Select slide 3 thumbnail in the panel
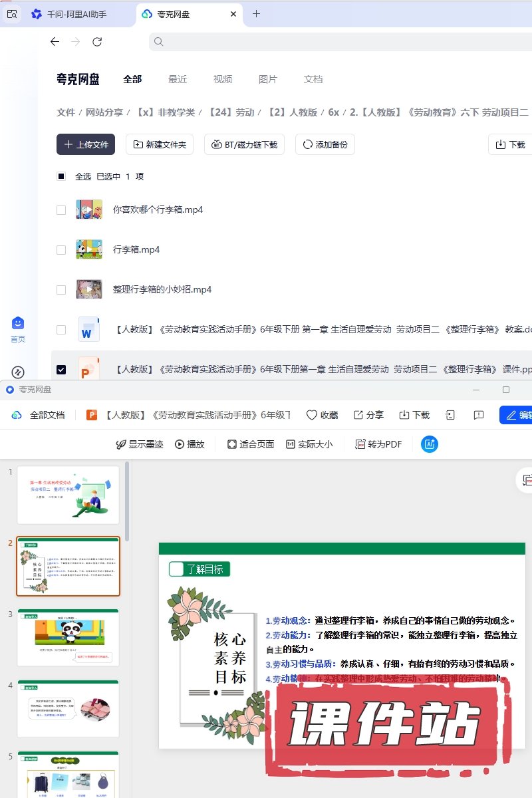The width and height of the screenshot is (532, 798). click(x=68, y=637)
